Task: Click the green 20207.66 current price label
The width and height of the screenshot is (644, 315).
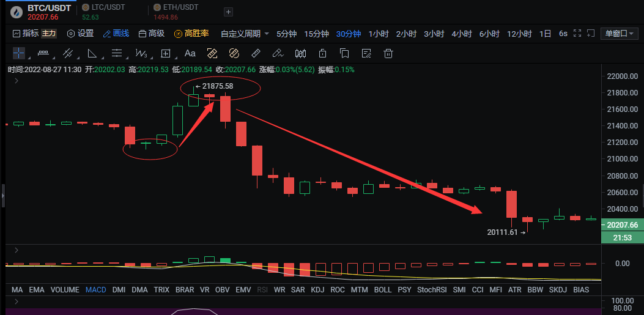Action: tap(622, 225)
